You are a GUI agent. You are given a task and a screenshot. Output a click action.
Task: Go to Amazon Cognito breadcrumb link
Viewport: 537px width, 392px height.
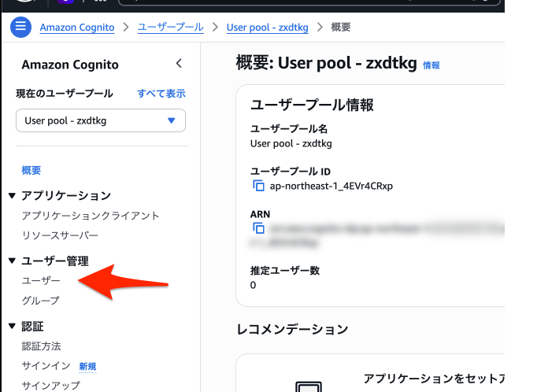tap(77, 28)
